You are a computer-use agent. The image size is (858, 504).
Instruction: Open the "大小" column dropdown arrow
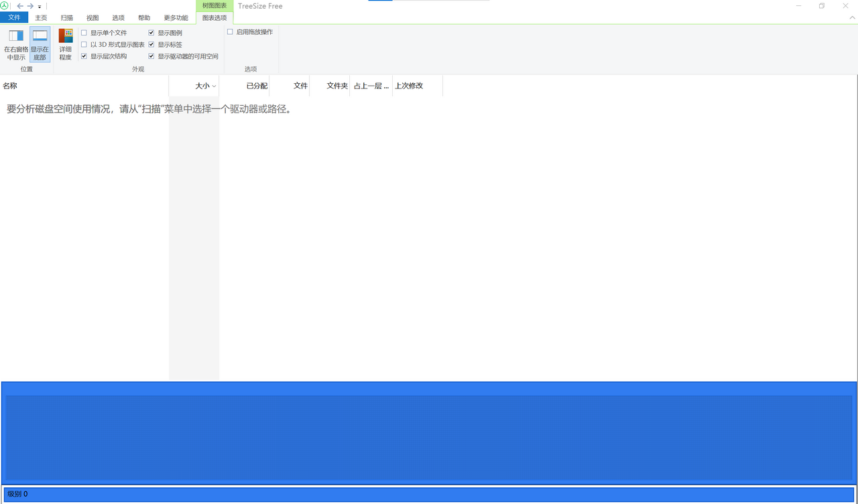(213, 86)
